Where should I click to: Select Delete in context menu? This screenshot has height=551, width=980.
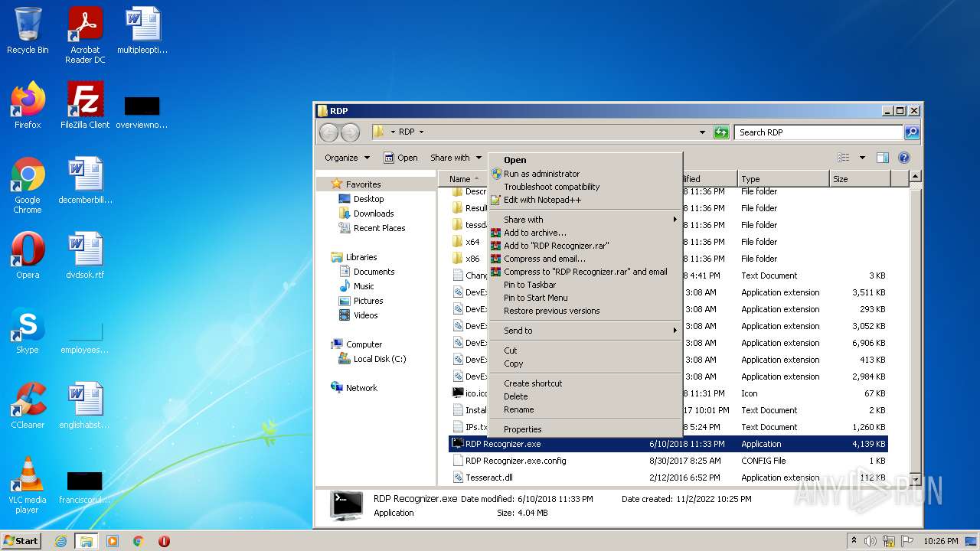pos(585,396)
